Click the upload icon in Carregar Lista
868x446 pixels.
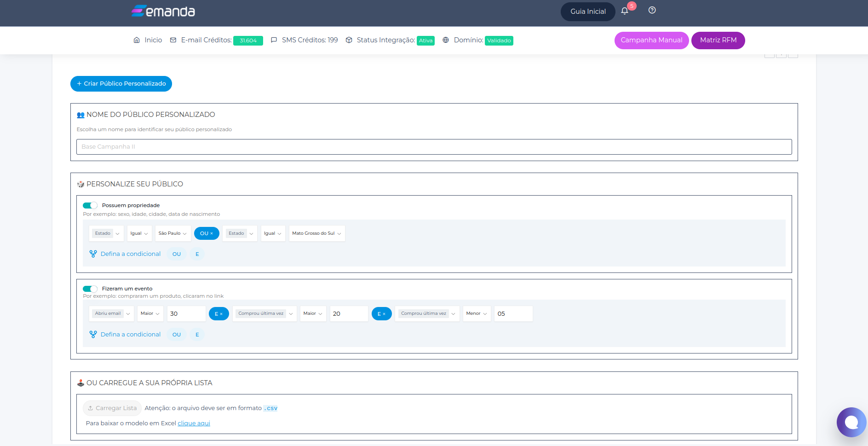click(x=91, y=408)
